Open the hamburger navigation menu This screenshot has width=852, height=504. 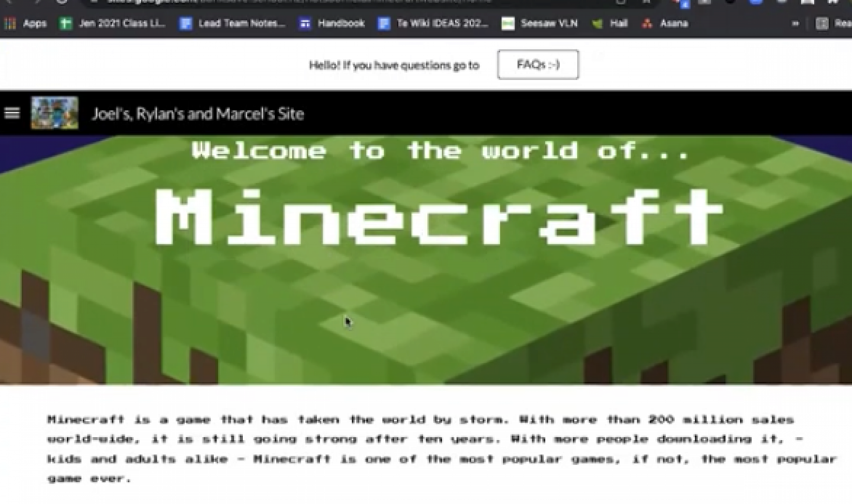tap(12, 113)
